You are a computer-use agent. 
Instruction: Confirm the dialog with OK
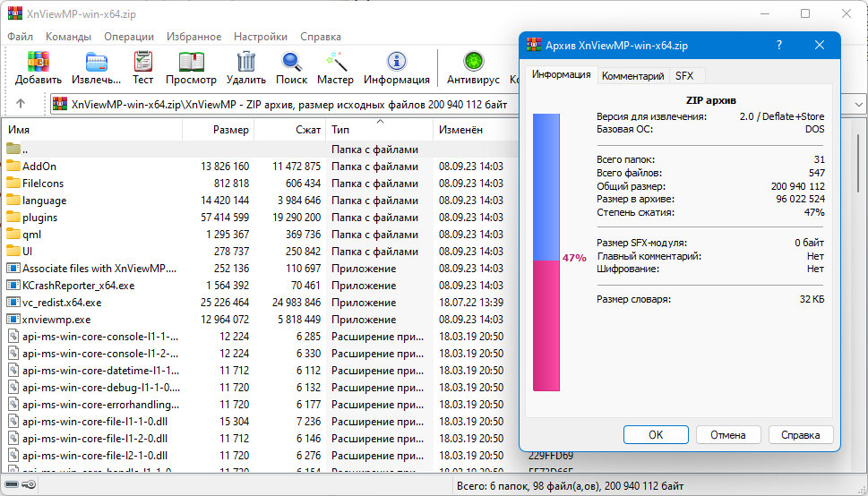[x=656, y=434]
